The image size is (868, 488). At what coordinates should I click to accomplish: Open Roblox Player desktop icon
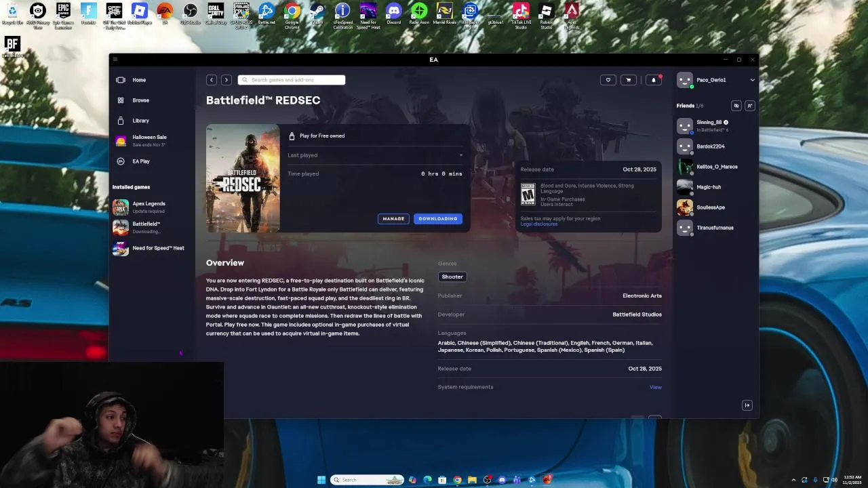[x=139, y=14]
